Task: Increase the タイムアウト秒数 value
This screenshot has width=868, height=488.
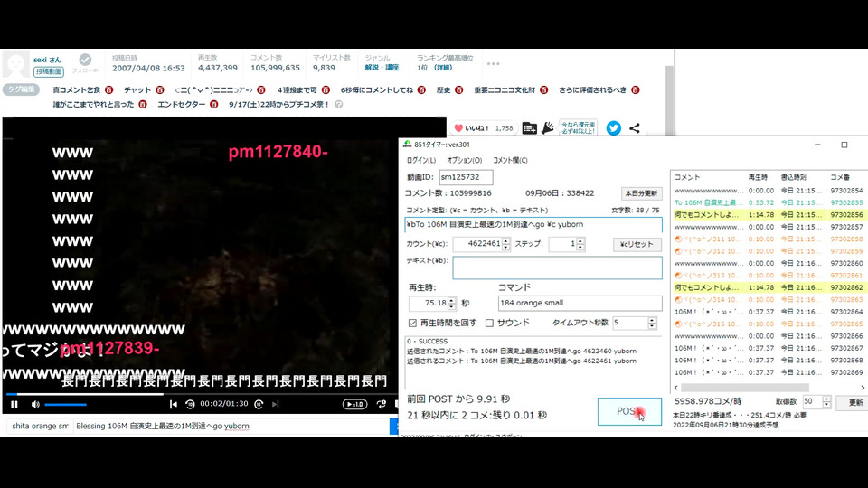Action: tap(652, 320)
